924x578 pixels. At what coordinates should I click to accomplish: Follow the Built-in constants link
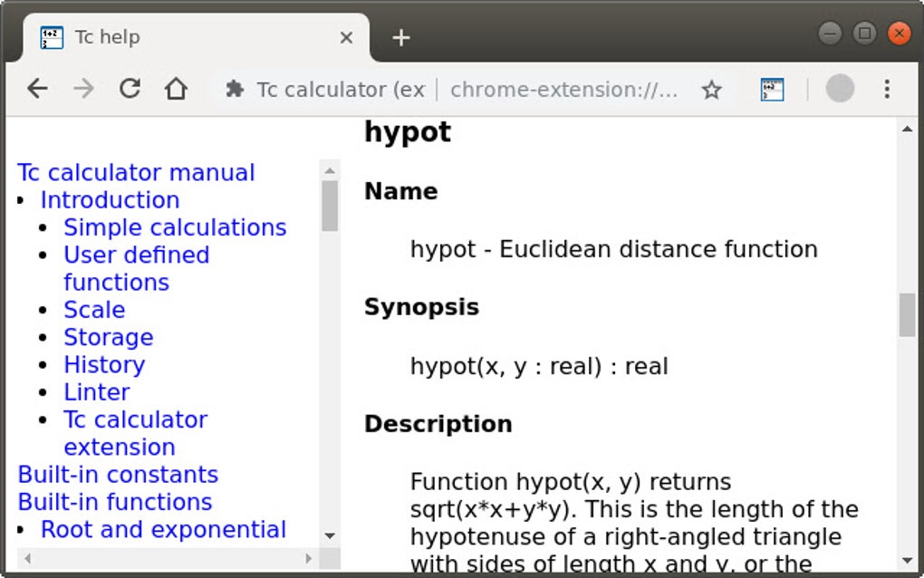click(117, 474)
